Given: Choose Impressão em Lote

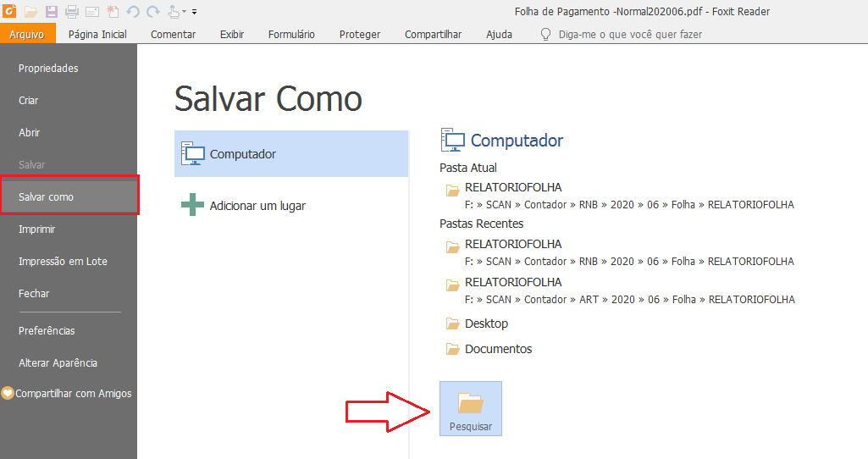Looking at the screenshot, I should [69, 261].
